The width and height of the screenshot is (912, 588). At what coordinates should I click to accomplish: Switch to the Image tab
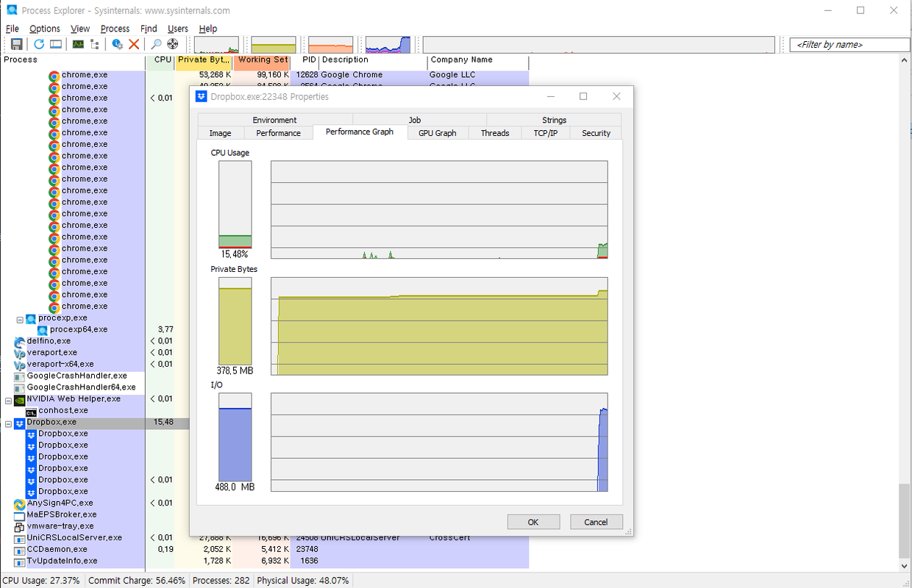click(x=220, y=133)
